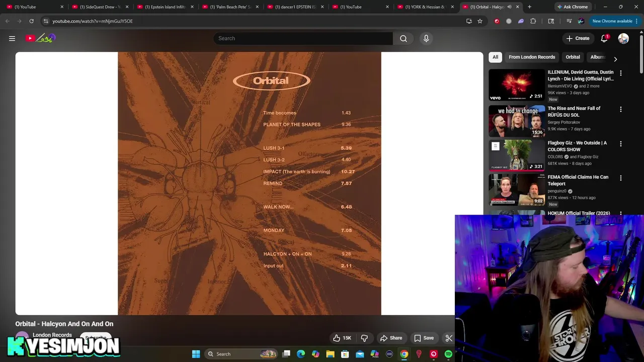Bookmark this page with the star
The width and height of the screenshot is (644, 362).
480,21
